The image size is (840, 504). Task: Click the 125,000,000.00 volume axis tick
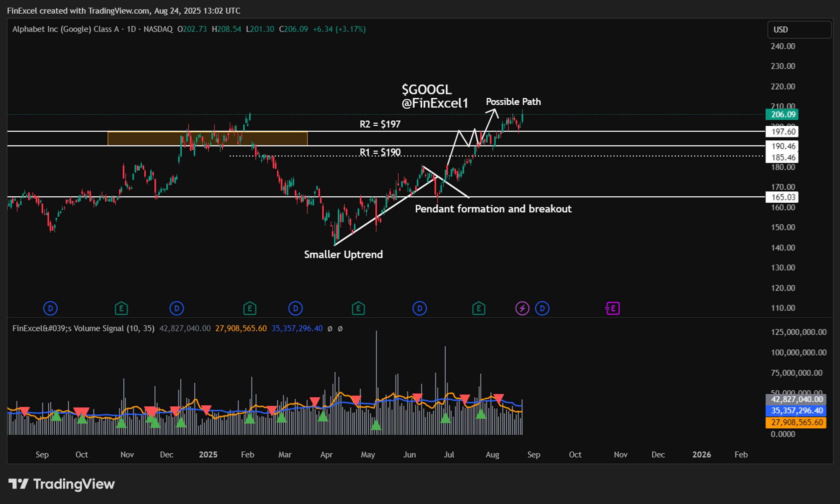798,332
